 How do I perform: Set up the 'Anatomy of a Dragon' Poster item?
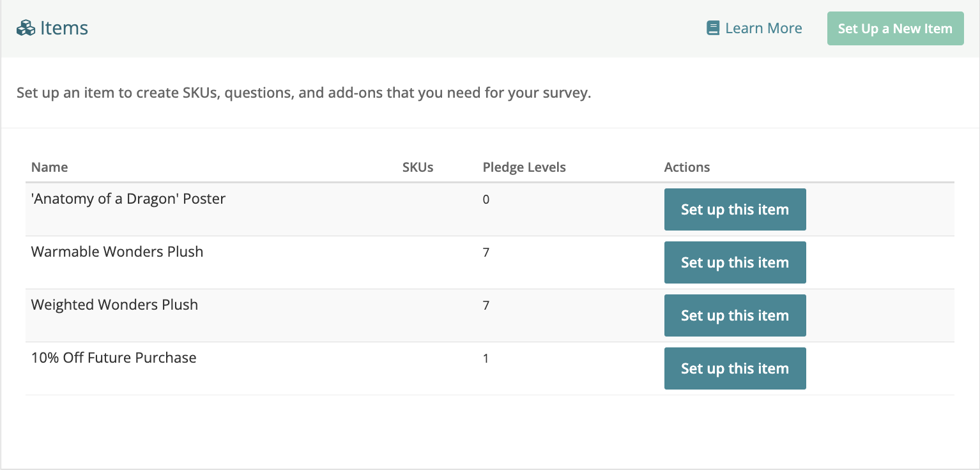pyautogui.click(x=735, y=209)
